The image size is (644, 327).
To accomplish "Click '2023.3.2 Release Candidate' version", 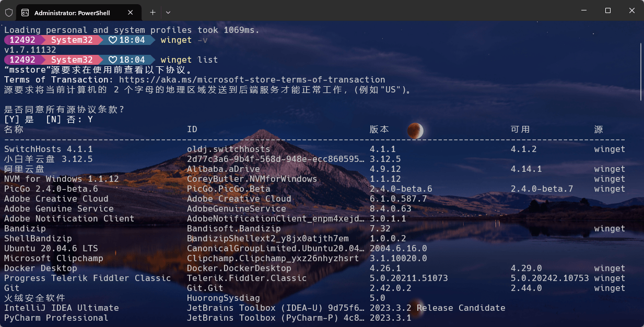I will [438, 308].
